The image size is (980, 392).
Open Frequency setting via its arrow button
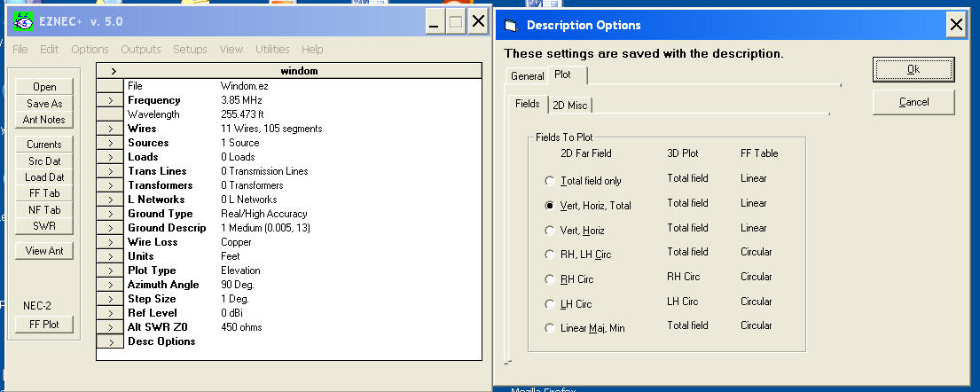110,100
